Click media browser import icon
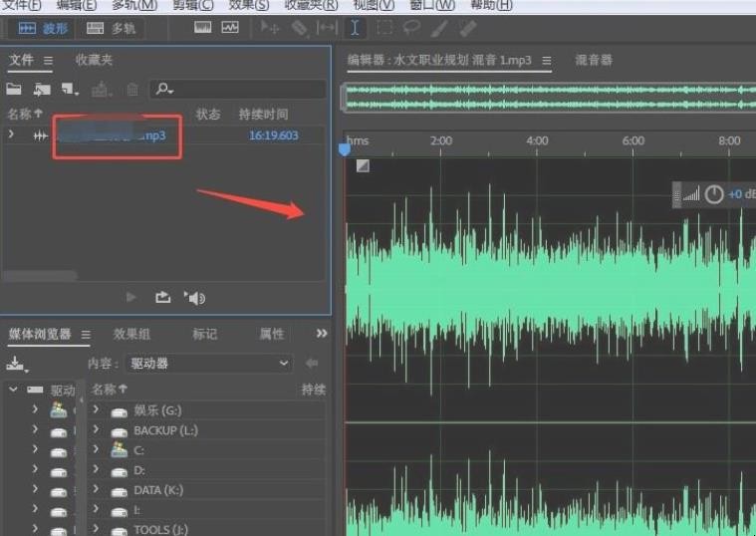Viewport: 756px width, 536px height. (x=16, y=364)
